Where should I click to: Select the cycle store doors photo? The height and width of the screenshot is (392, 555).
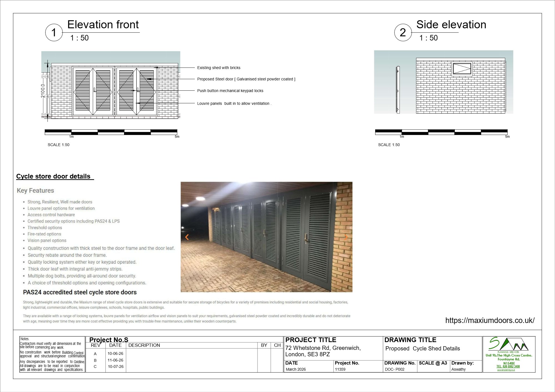pos(266,237)
